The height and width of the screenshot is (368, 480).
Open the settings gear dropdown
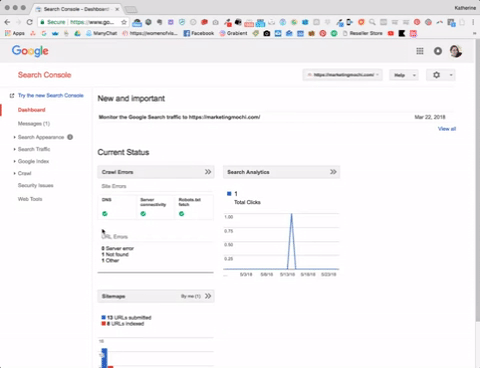click(441, 75)
